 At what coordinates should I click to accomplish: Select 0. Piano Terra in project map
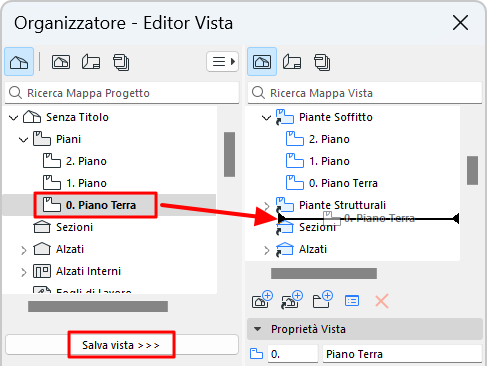[101, 205]
